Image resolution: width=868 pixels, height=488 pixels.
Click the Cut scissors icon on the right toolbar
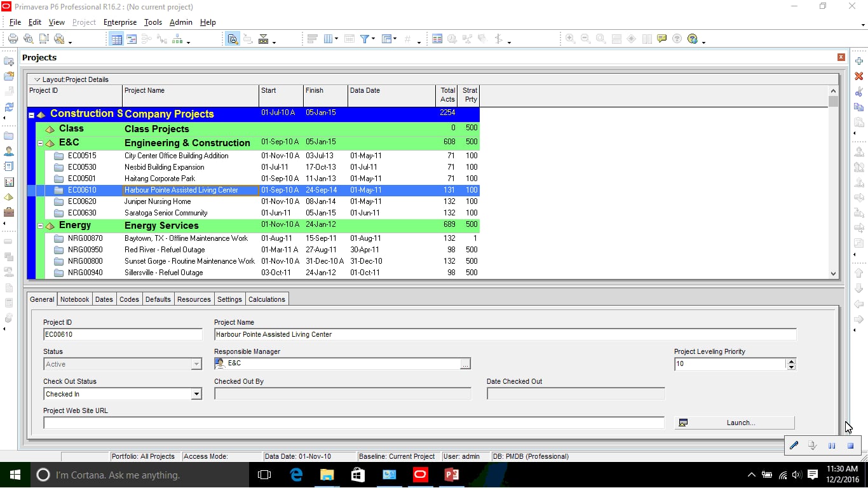click(x=859, y=91)
